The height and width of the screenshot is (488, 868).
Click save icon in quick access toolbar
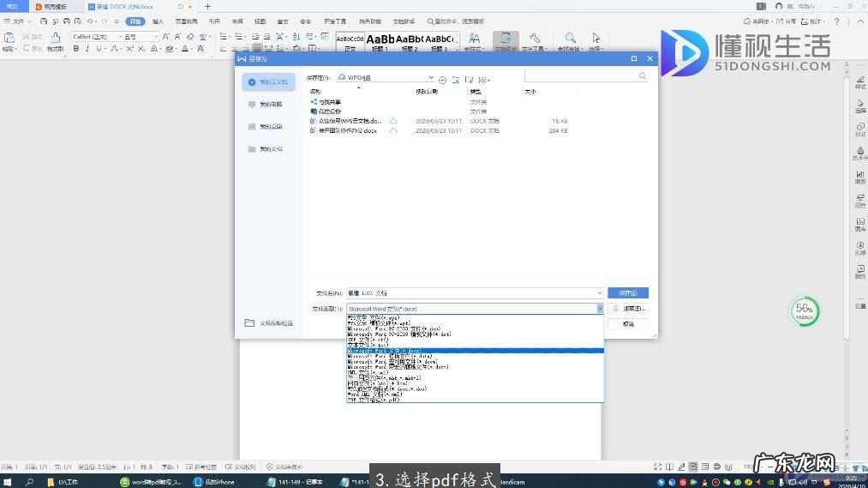44,21
